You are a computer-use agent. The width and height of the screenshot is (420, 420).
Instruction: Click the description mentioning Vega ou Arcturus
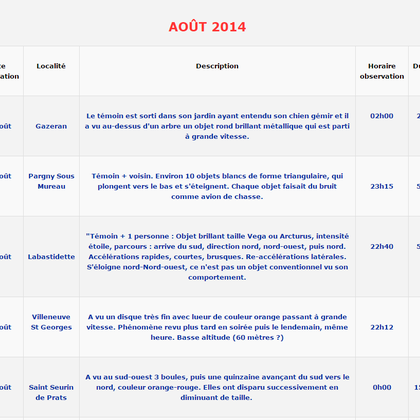(x=217, y=257)
